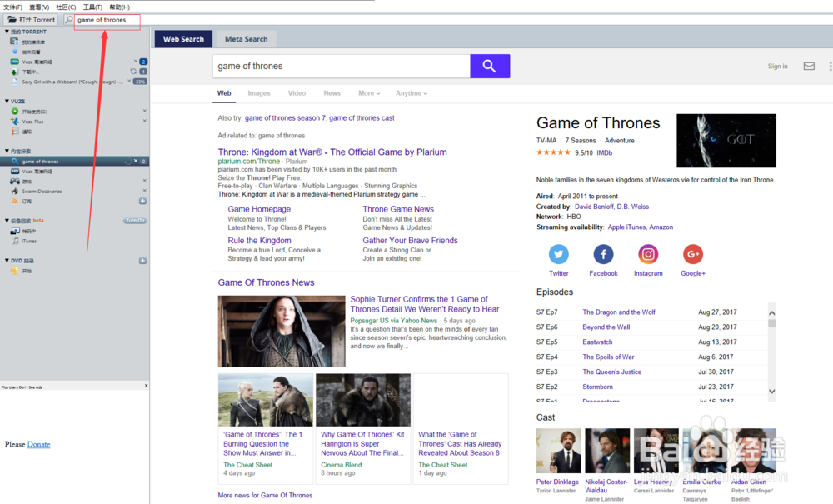Collapse the content discovery section
Image resolution: width=833 pixels, height=504 pixels.
(x=7, y=152)
